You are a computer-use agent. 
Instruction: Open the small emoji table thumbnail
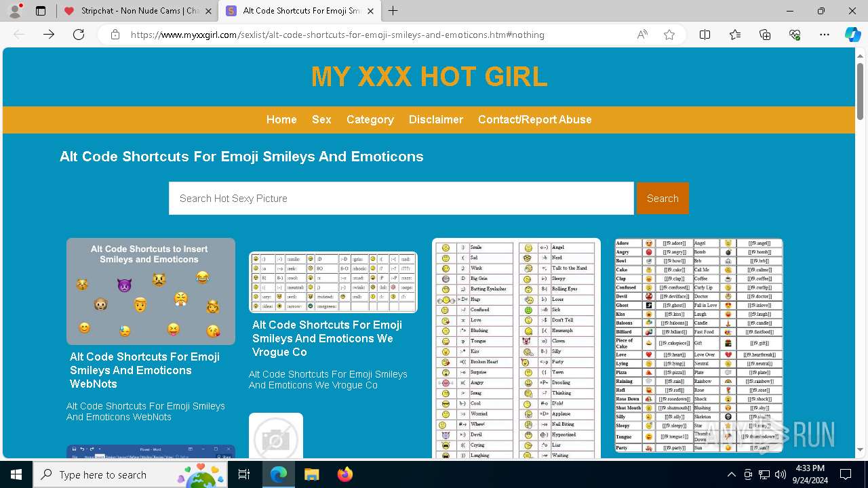(333, 282)
